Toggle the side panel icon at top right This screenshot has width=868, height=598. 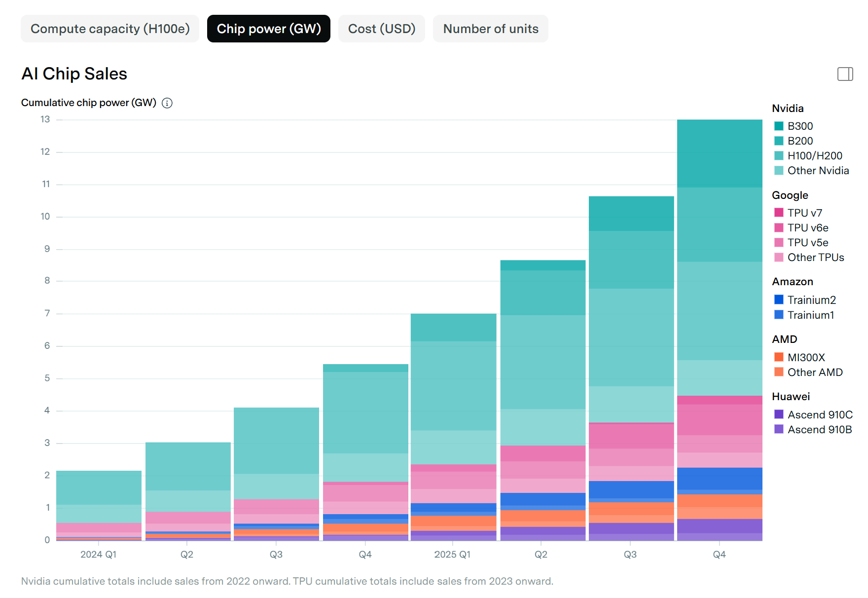click(845, 74)
